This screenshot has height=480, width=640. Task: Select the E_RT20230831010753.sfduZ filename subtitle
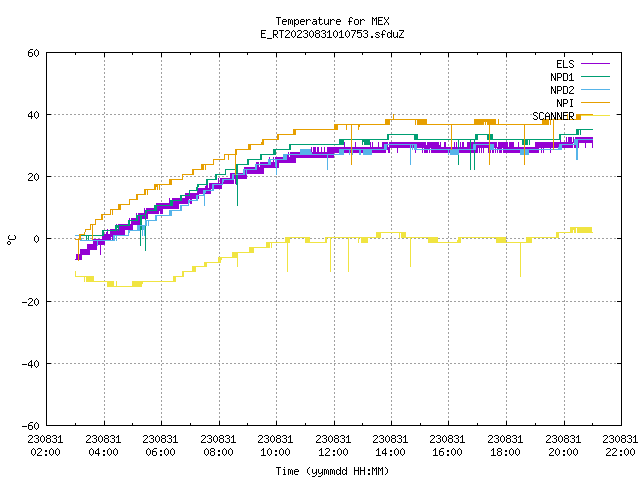click(x=332, y=34)
